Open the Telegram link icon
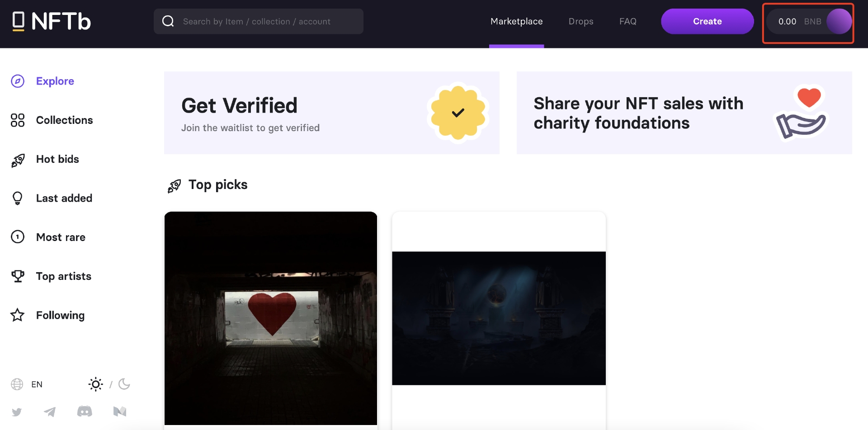 coord(50,411)
